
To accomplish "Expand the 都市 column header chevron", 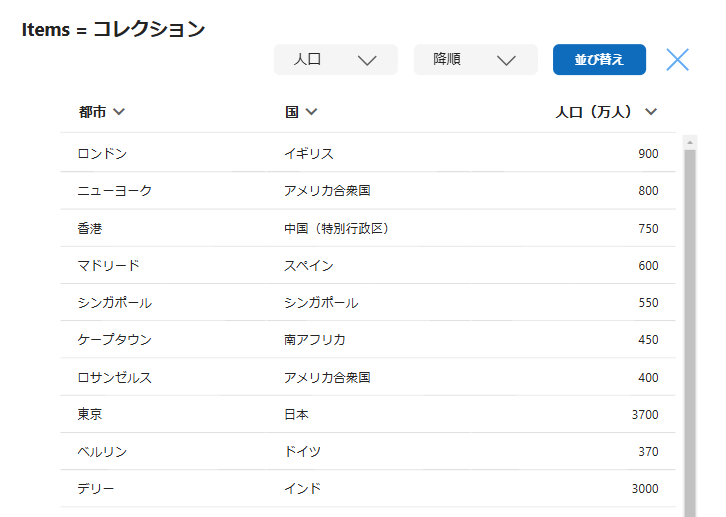I will (120, 112).
